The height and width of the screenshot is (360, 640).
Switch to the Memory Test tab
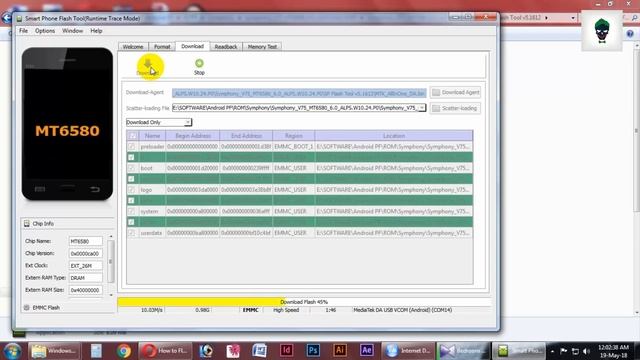pos(262,47)
